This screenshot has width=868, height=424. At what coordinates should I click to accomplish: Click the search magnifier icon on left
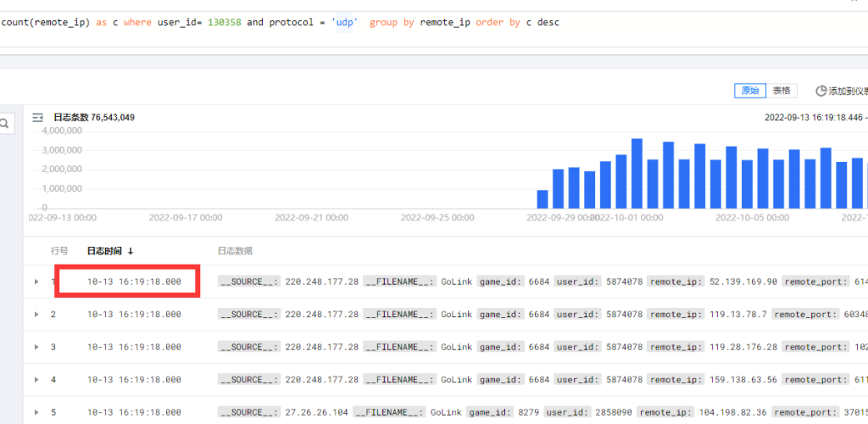pyautogui.click(x=4, y=125)
